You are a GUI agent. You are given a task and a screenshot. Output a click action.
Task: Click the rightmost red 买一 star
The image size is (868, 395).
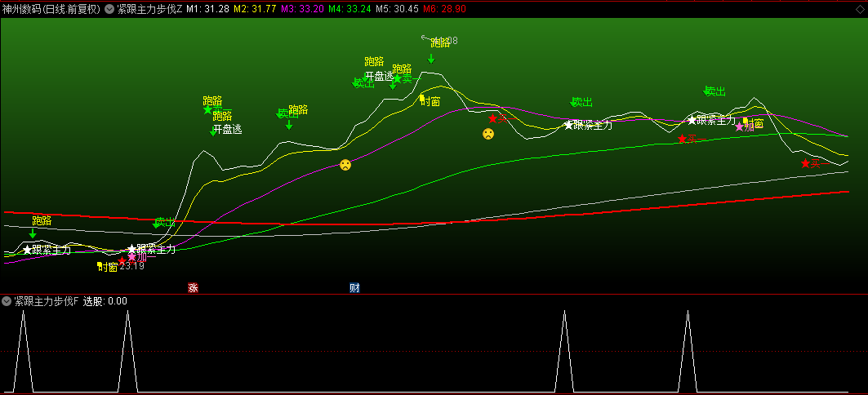[x=805, y=163]
